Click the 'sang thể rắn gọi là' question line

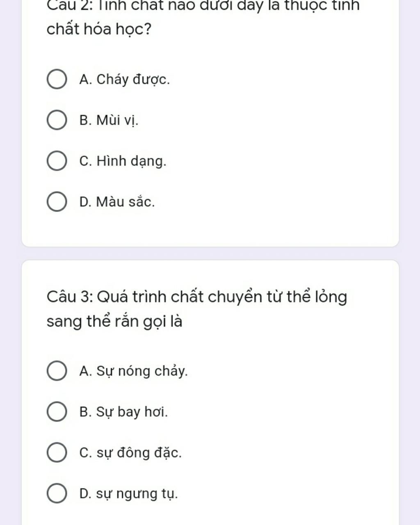(114, 321)
